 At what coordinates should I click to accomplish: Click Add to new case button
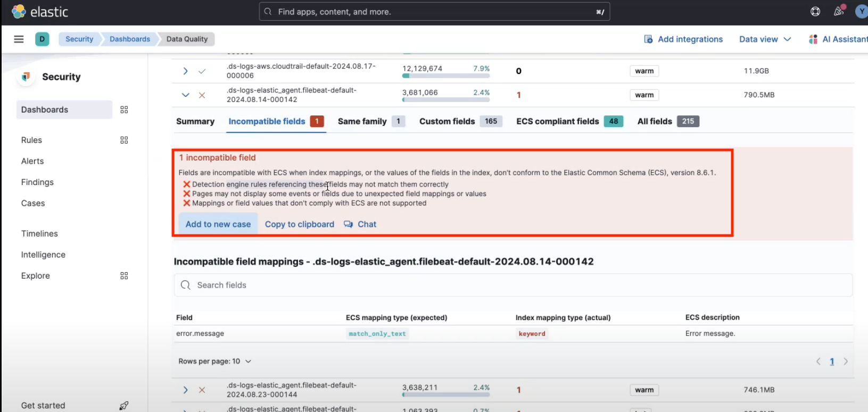pyautogui.click(x=218, y=224)
